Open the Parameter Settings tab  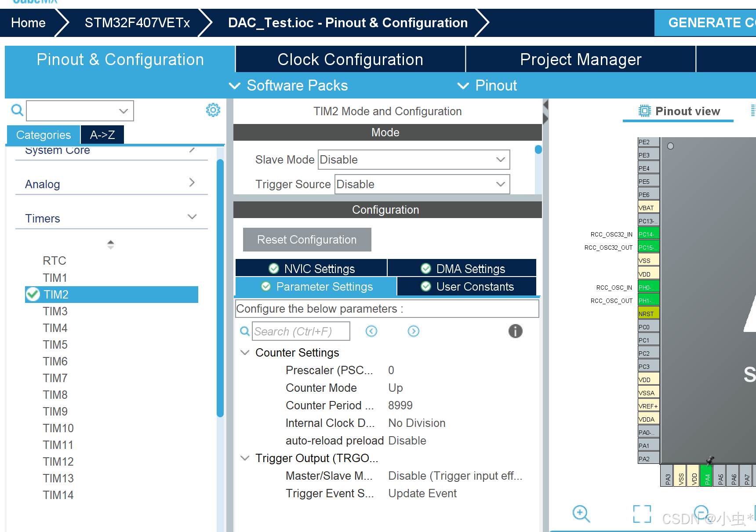click(x=316, y=287)
